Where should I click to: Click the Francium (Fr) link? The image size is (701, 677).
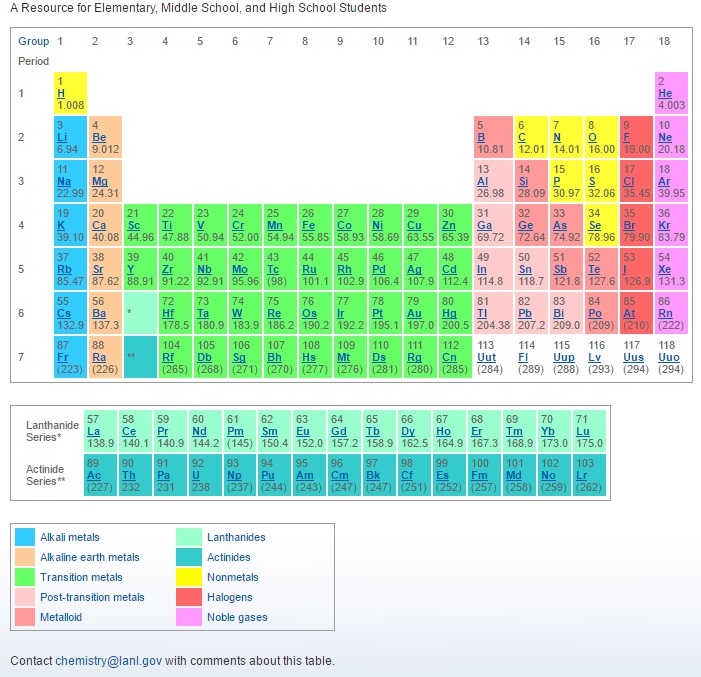pyautogui.click(x=63, y=357)
